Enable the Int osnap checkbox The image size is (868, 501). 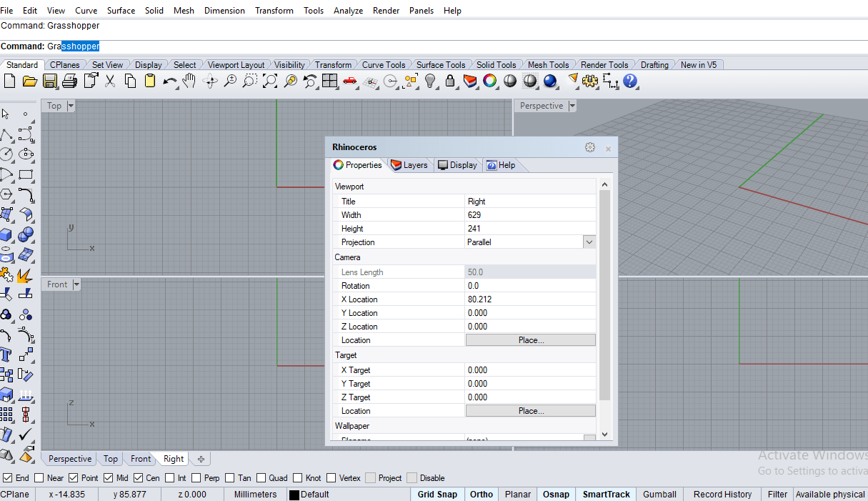pos(170,478)
